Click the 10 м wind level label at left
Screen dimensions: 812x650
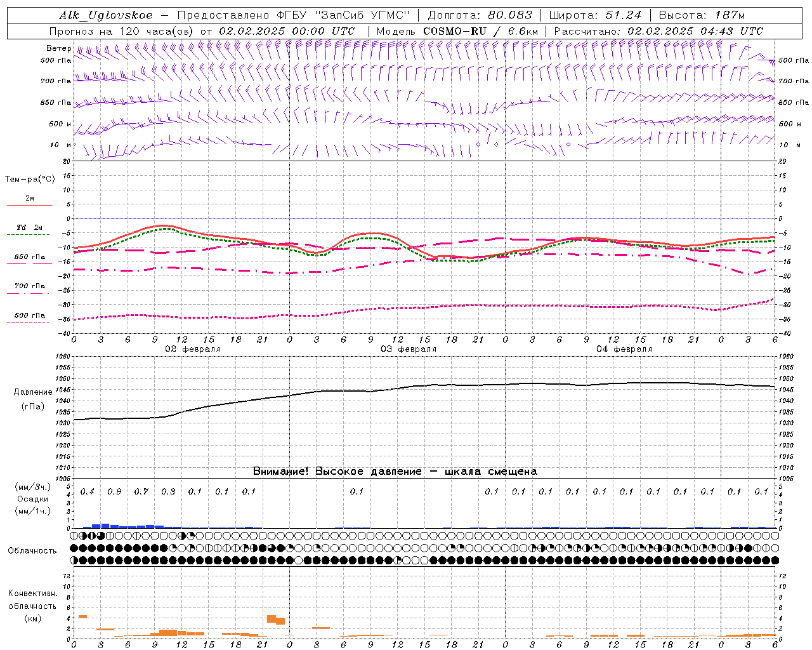[61, 145]
